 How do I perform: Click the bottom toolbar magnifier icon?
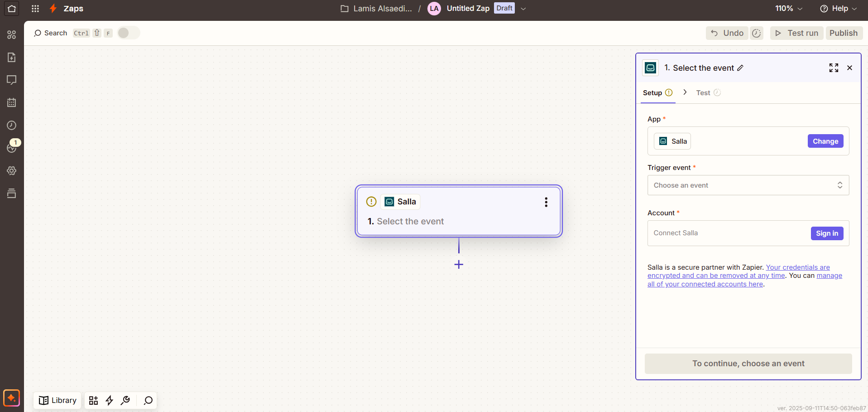(148, 401)
